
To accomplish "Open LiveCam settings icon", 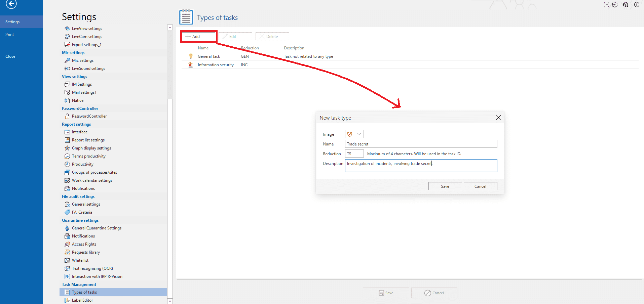I will pyautogui.click(x=67, y=37).
